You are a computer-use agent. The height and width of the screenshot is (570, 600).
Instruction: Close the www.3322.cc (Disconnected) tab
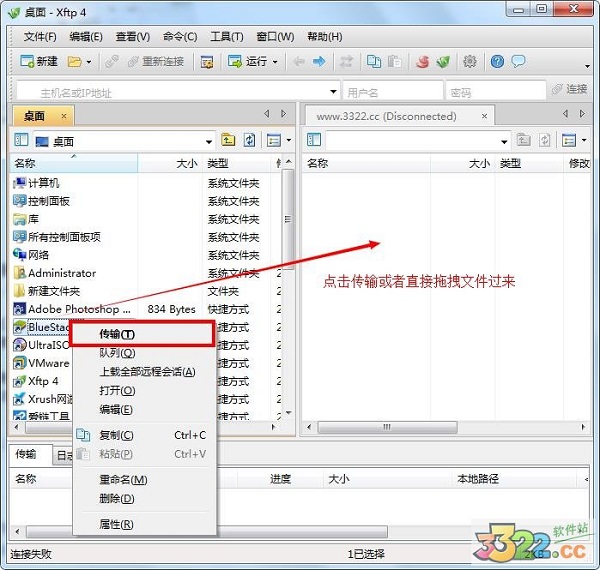(x=484, y=116)
